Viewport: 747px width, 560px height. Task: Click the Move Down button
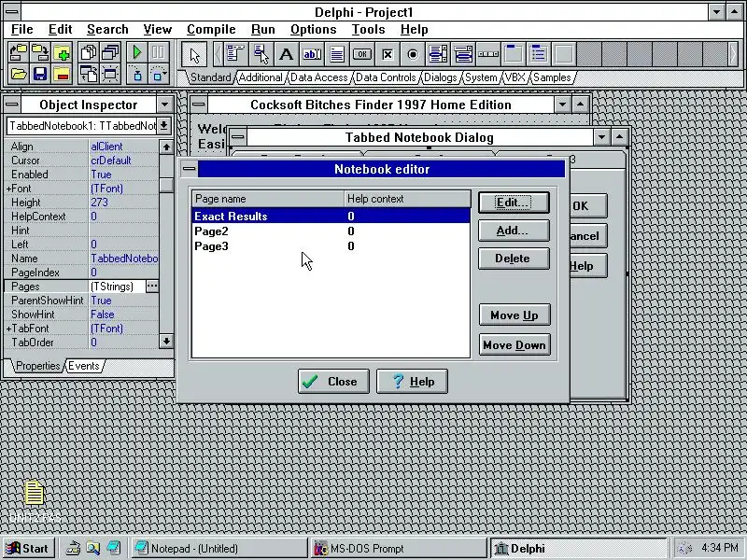click(x=514, y=344)
